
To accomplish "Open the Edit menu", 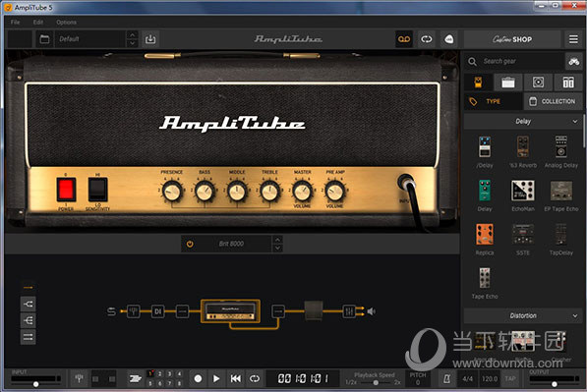I will (x=37, y=22).
